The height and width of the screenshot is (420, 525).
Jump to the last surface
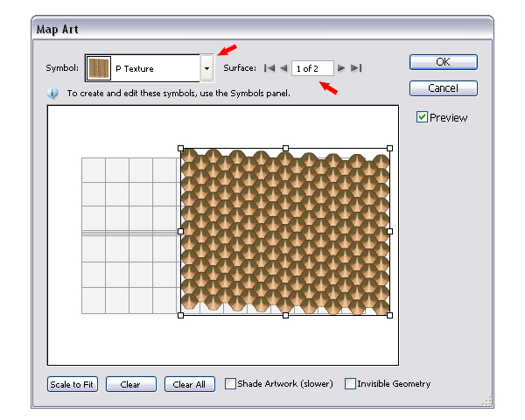point(356,68)
